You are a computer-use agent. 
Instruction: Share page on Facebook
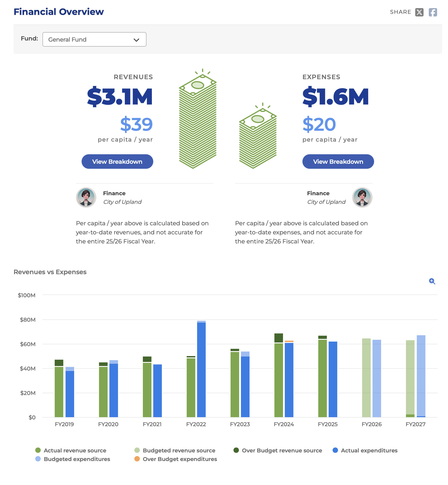click(x=433, y=12)
